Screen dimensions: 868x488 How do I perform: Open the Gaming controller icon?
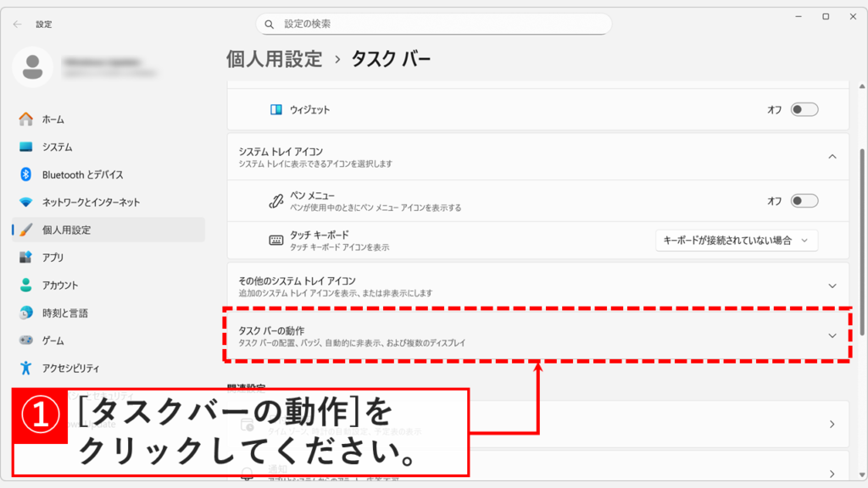25,341
